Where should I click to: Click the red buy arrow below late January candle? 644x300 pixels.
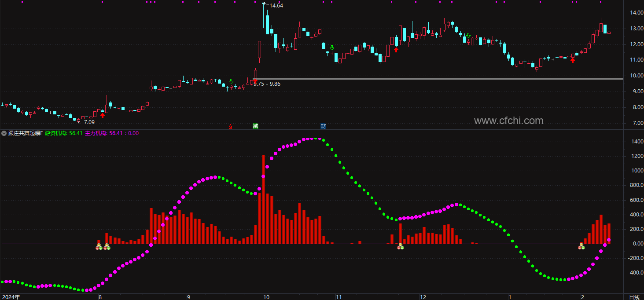[573, 61]
